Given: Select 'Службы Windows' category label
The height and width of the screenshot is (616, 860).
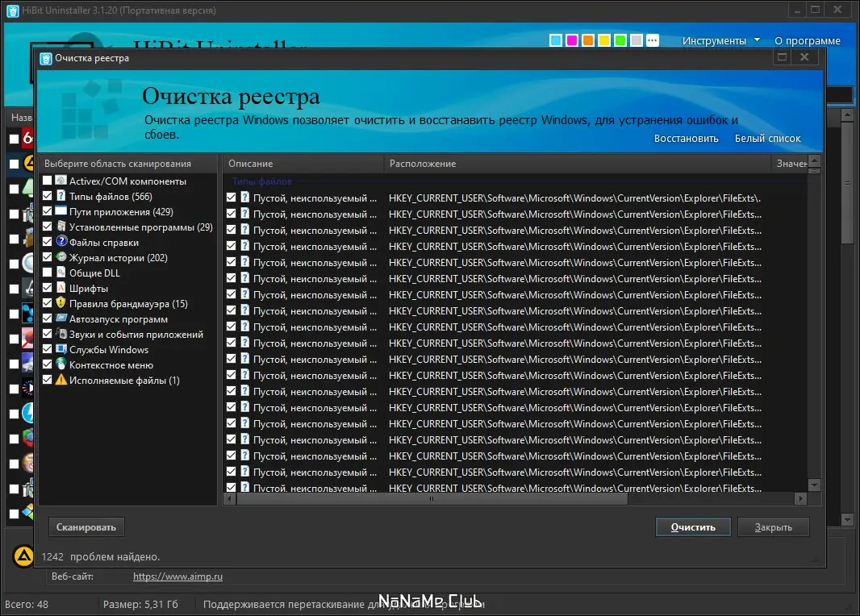Looking at the screenshot, I should pyautogui.click(x=109, y=350).
